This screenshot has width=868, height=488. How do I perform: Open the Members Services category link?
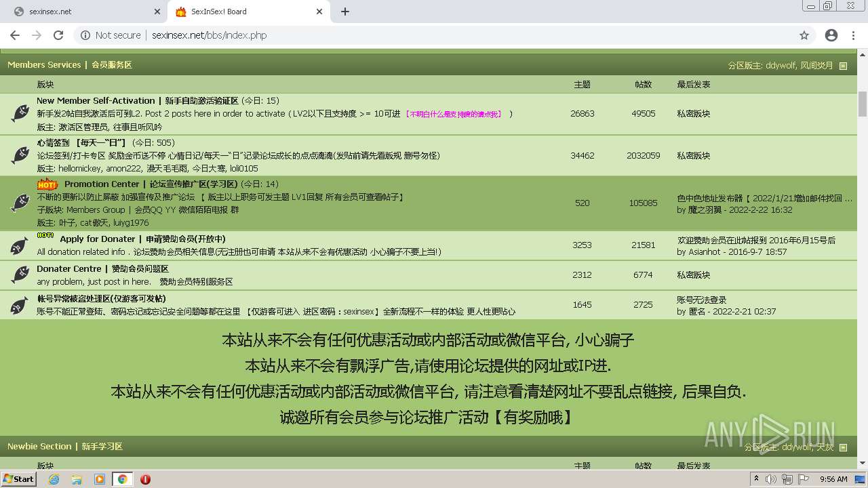(x=70, y=65)
